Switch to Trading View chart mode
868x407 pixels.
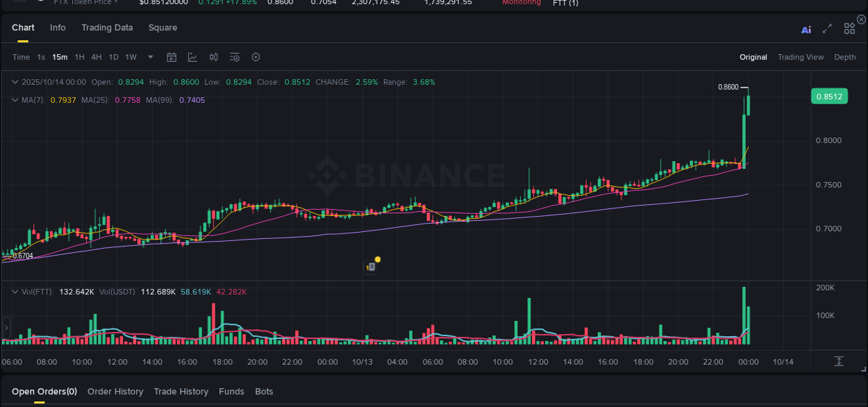tap(801, 57)
